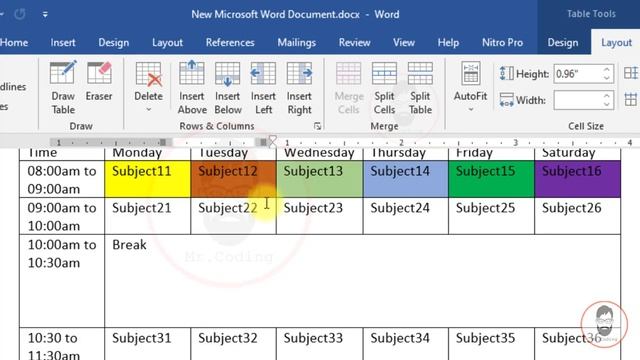Open the Delete table menu
The height and width of the screenshot is (360, 640).
click(148, 87)
